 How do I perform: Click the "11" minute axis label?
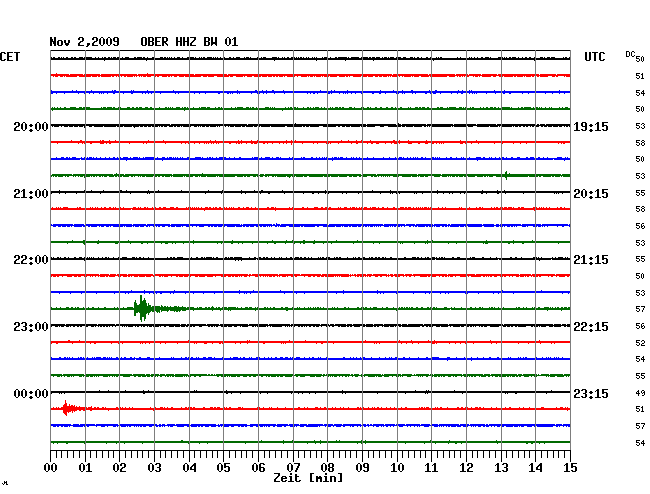(x=431, y=468)
